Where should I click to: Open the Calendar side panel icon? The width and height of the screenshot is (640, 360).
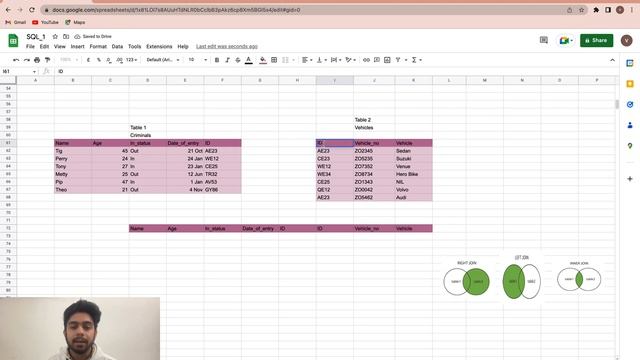tap(630, 63)
